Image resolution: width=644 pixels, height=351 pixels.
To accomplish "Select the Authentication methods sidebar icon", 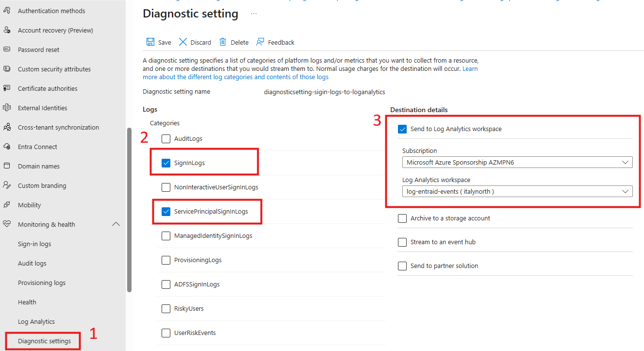I will [x=8, y=10].
